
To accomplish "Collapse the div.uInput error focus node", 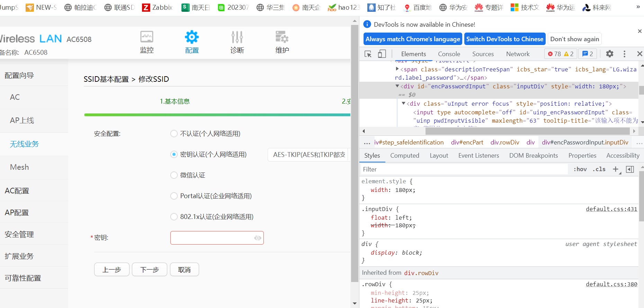I will [403, 103].
